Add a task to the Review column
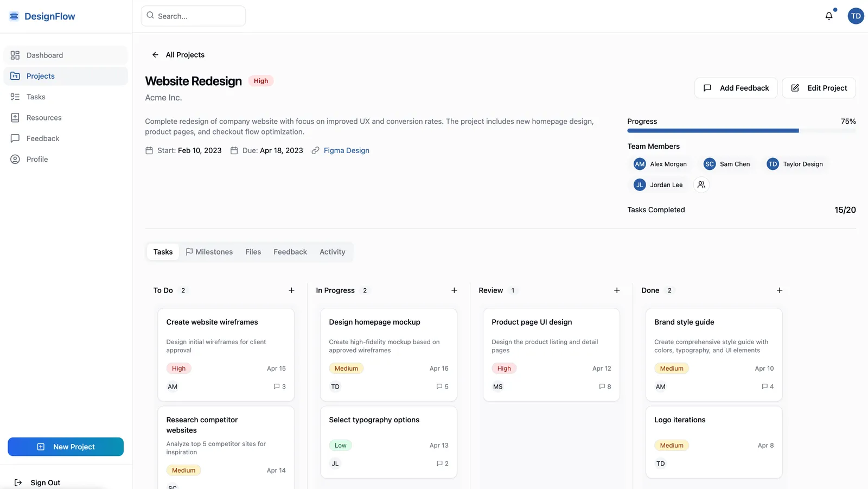Image resolution: width=868 pixels, height=489 pixels. [x=617, y=290]
